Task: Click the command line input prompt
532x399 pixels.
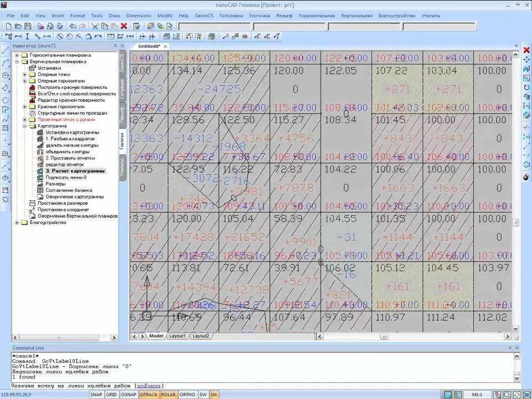Action: pyautogui.click(x=261, y=386)
